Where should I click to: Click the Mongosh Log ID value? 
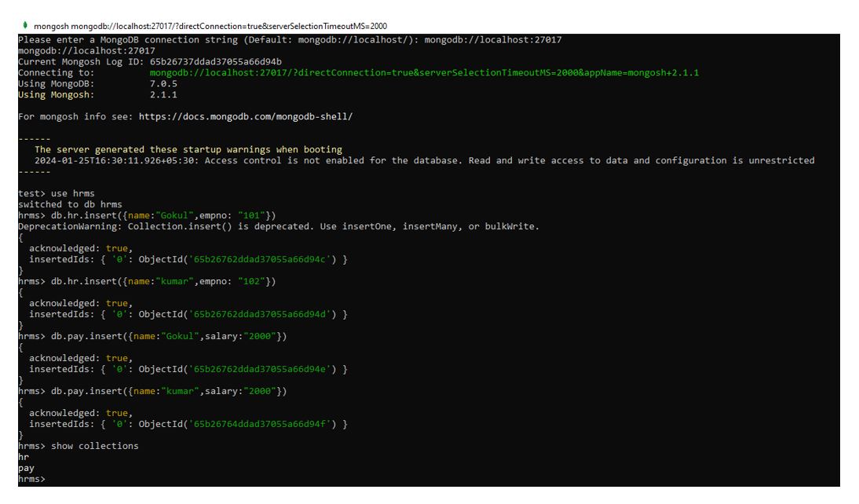[x=215, y=61]
